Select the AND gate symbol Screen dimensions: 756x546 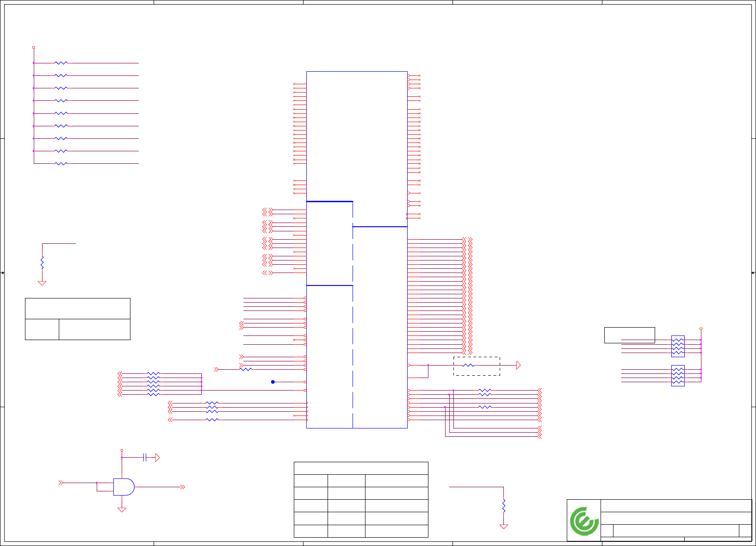click(124, 487)
